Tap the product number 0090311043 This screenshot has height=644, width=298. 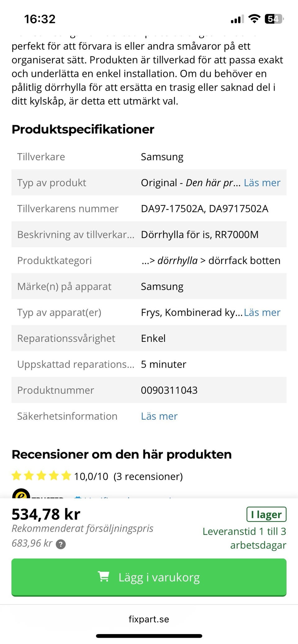click(x=169, y=390)
